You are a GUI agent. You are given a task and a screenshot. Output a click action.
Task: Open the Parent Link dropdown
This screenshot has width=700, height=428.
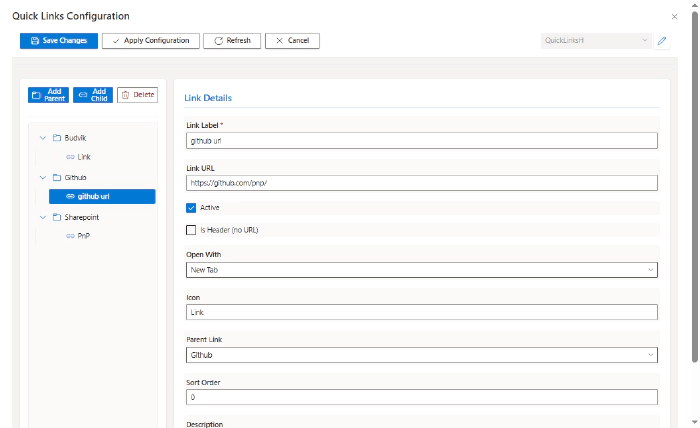[x=421, y=354]
